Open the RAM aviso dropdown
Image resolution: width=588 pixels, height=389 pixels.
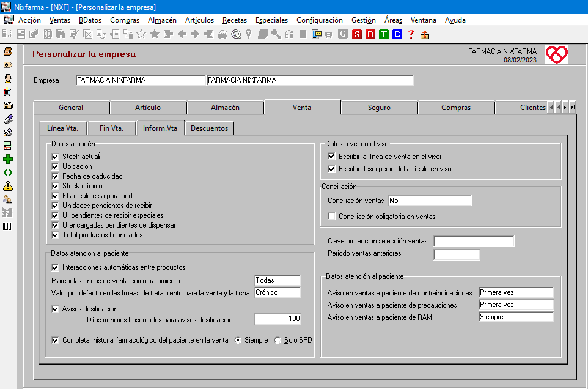[x=516, y=317]
